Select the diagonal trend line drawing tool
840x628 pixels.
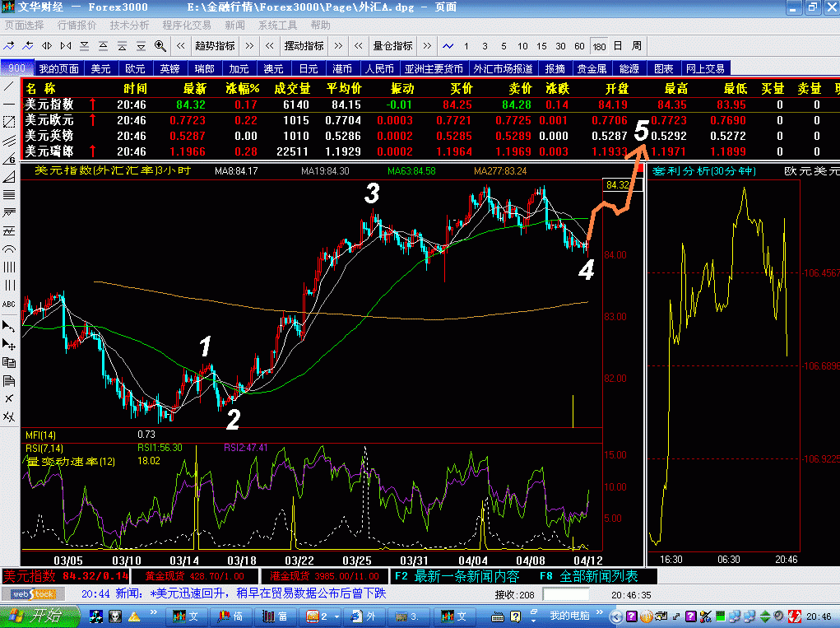(x=9, y=86)
